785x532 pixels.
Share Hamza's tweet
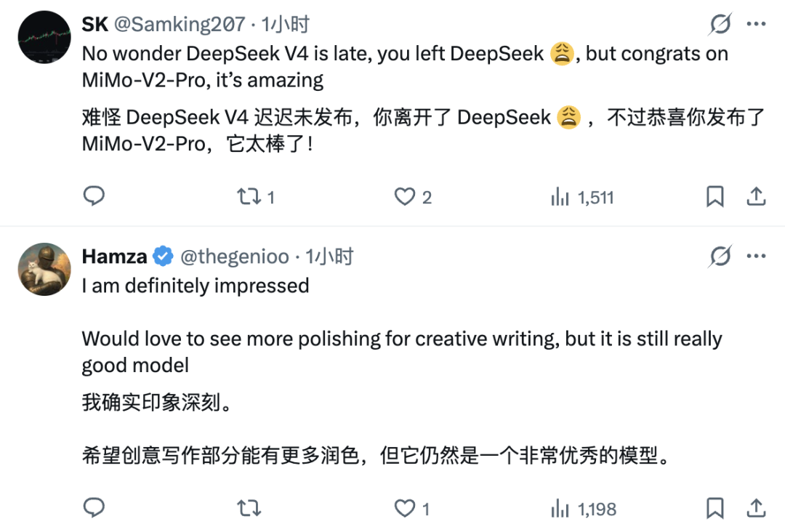click(755, 508)
